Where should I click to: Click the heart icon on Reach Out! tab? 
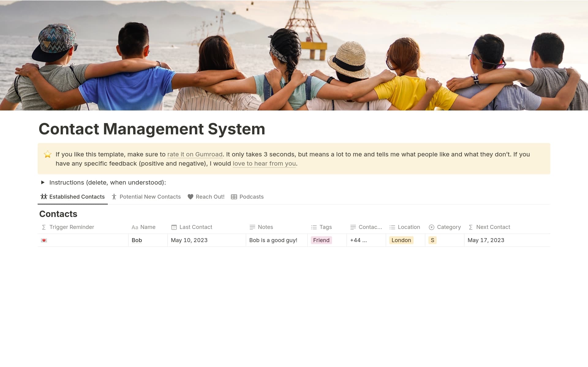(190, 197)
